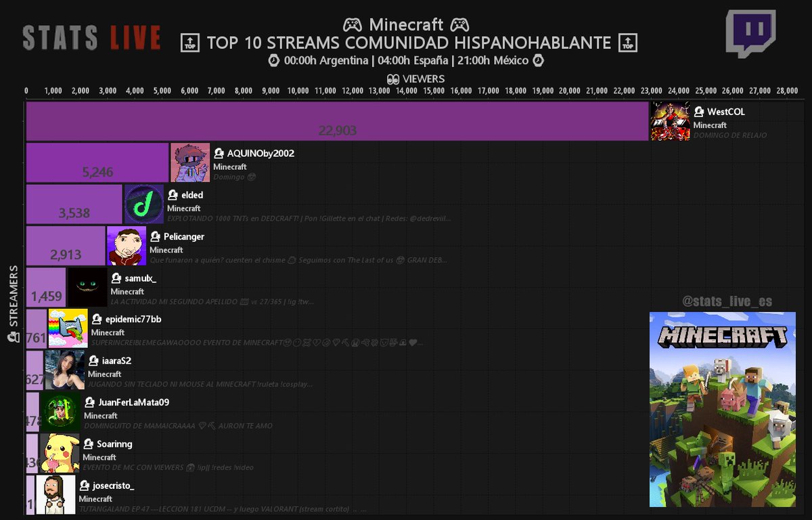This screenshot has height=520, width=812.
Task: Open elded's green logo avatar
Action: click(144, 204)
